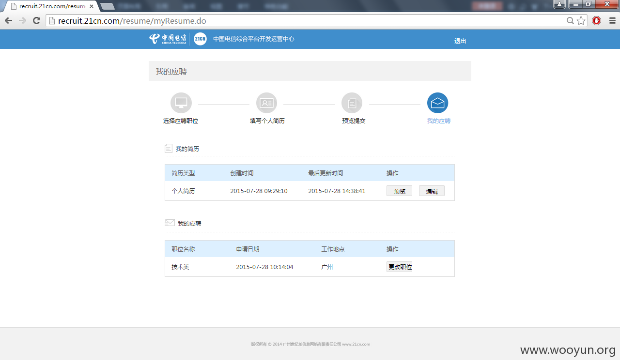Select the 填写个人简历 step card icon

click(x=266, y=103)
